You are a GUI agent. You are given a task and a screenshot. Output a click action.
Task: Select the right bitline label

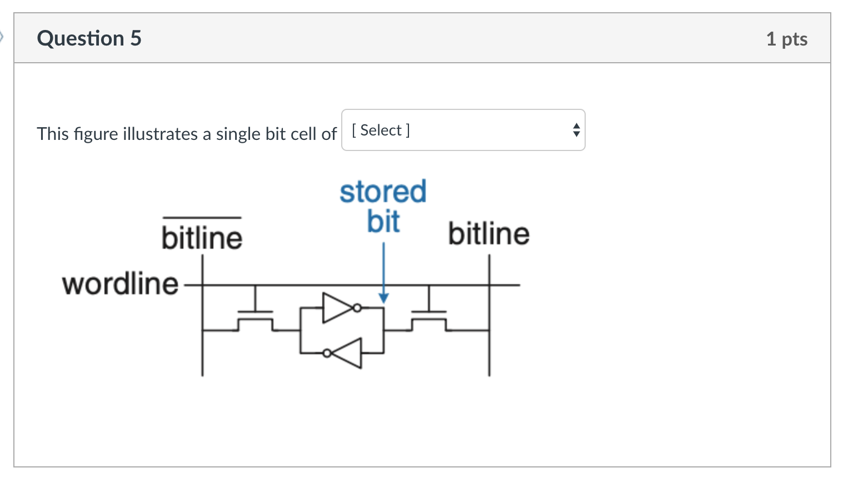[489, 233]
